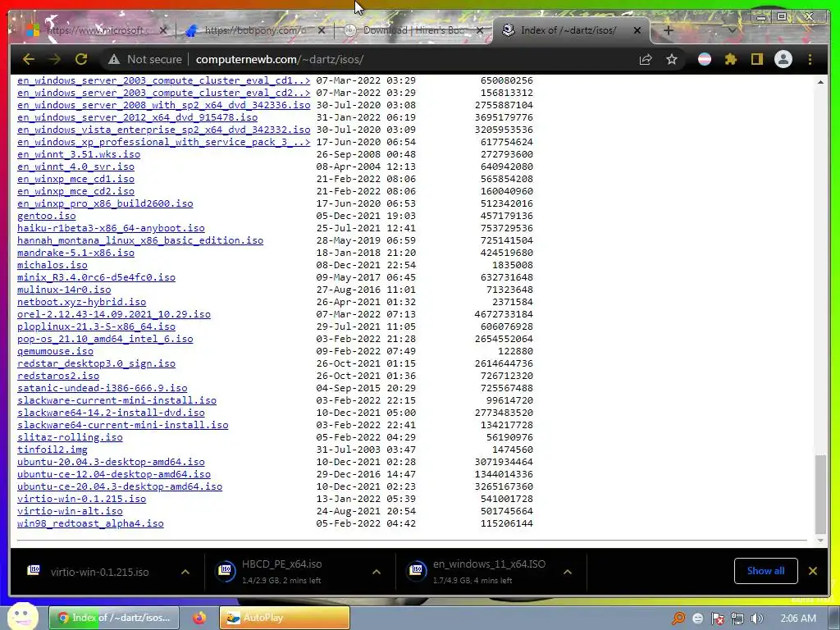Open the network tray icon
Viewport: 840px width, 630px height.
[737, 619]
